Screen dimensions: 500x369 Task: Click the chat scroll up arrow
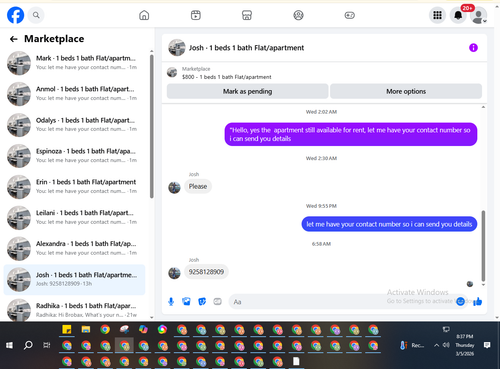click(483, 107)
